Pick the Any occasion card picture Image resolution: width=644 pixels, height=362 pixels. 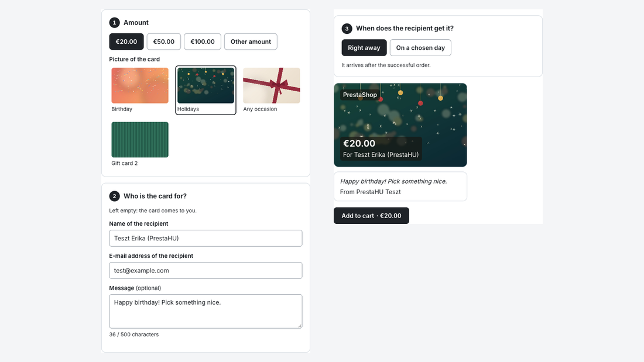pos(272,90)
